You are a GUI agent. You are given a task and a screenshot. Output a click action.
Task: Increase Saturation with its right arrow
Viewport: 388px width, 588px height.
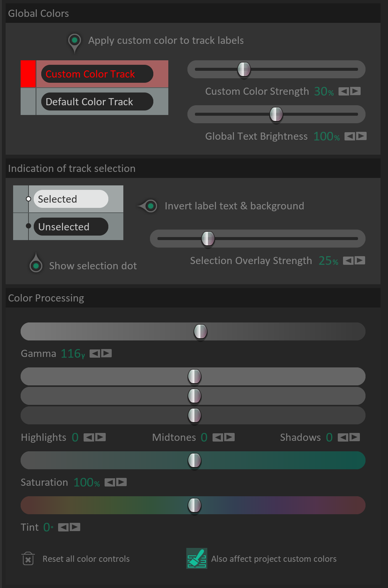pos(121,482)
